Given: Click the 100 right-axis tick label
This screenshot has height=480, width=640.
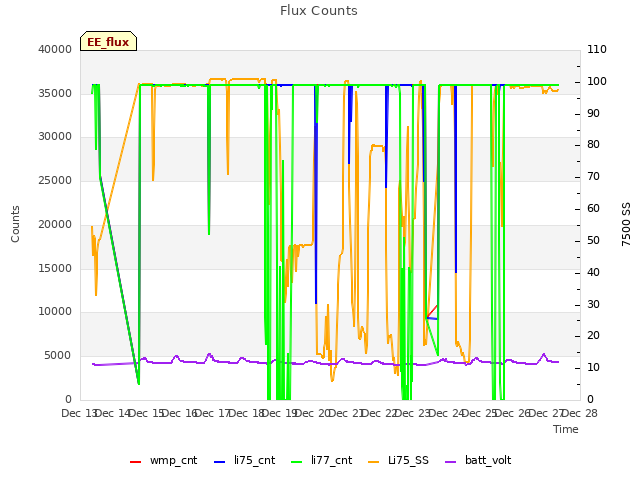Looking at the screenshot, I should tap(597, 82).
